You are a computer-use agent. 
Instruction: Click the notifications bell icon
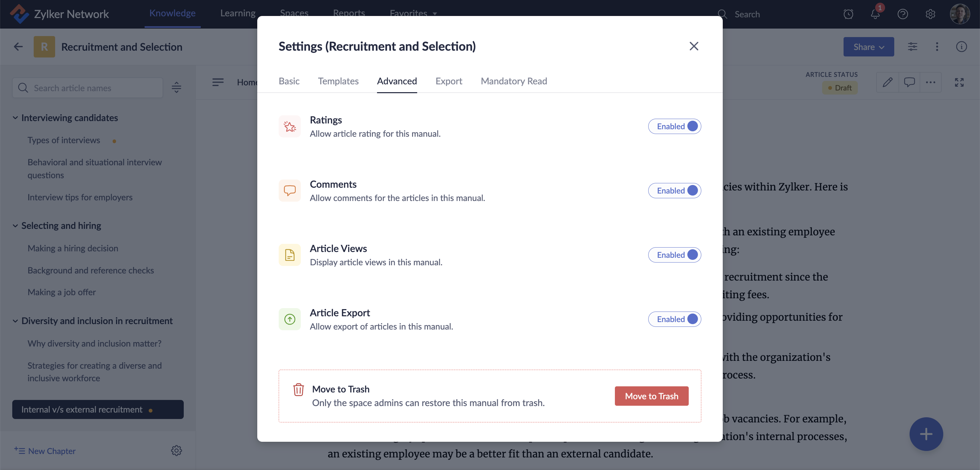coord(875,14)
